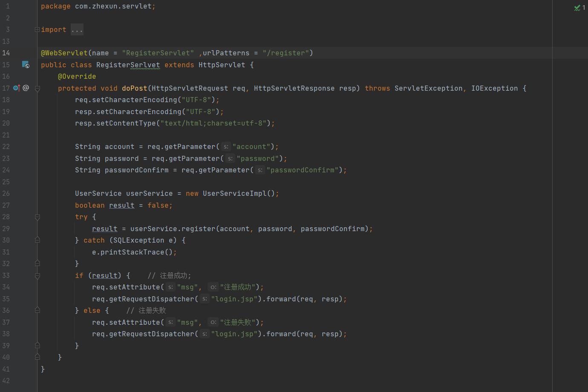
Task: Click the @WebServlet annotation
Action: click(64, 53)
